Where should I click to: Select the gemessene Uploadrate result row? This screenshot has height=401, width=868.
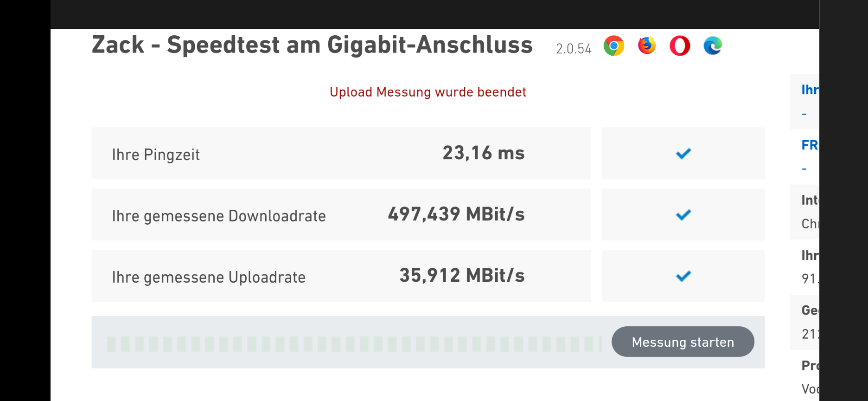341,276
